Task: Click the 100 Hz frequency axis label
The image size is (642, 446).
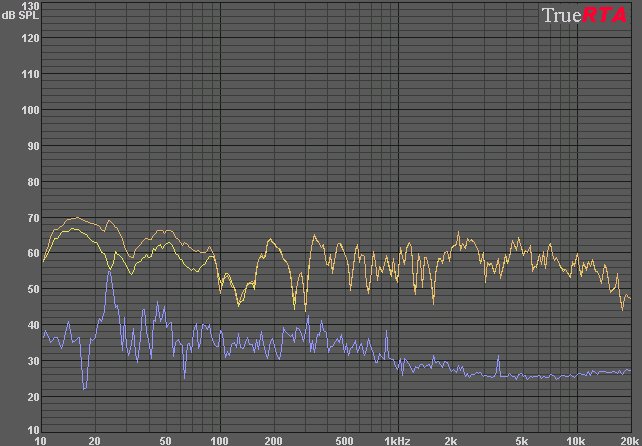Action: coord(218,440)
